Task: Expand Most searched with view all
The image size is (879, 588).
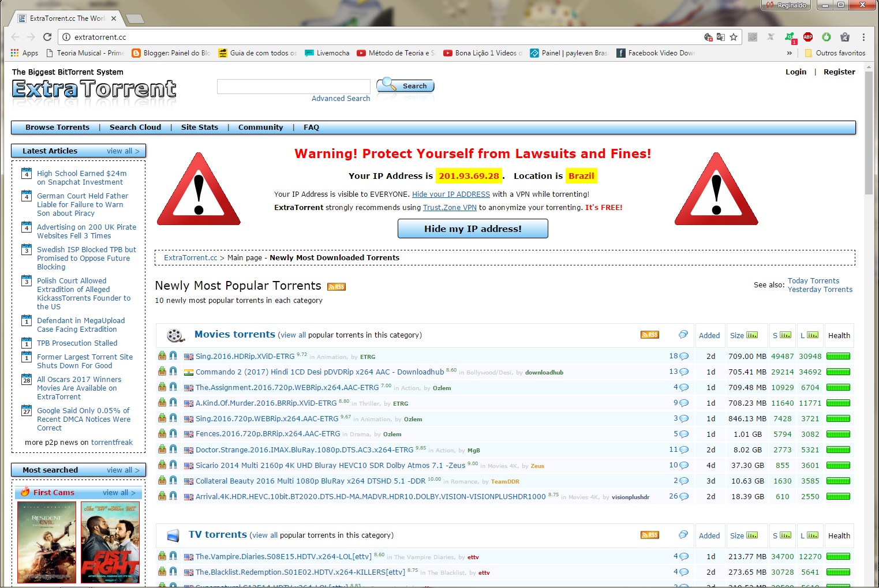Action: coord(123,470)
